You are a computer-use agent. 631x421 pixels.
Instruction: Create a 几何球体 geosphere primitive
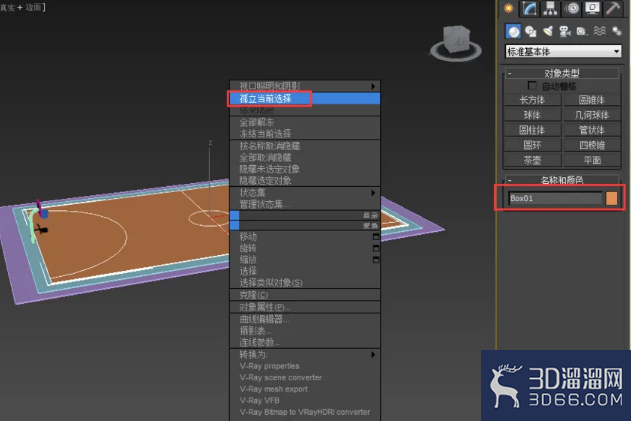click(592, 115)
